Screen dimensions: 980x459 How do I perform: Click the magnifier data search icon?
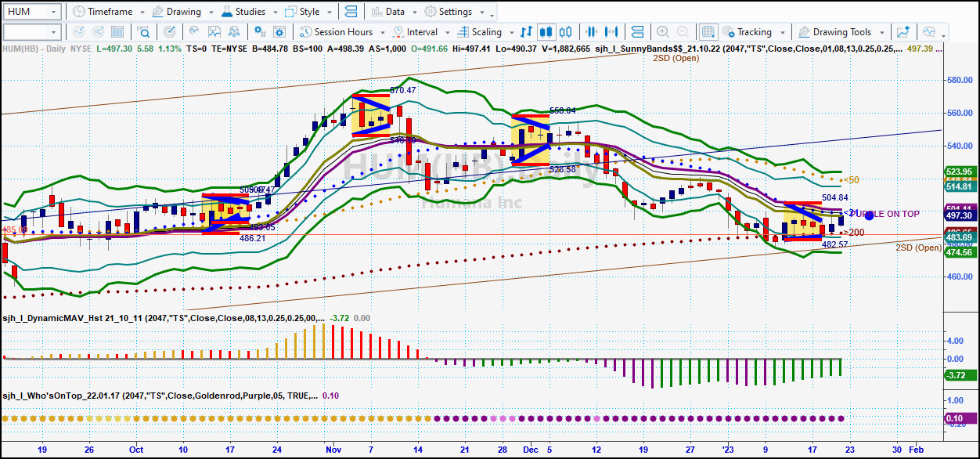[145, 32]
